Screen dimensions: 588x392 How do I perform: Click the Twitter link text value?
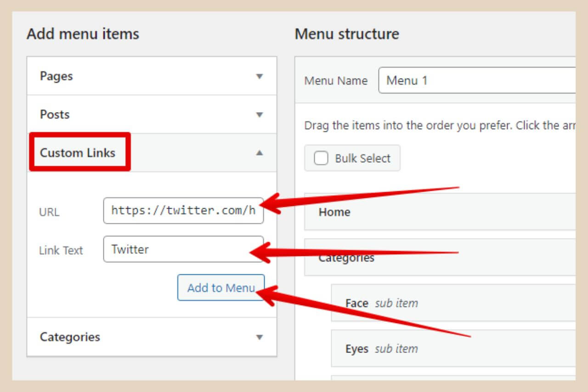click(130, 249)
